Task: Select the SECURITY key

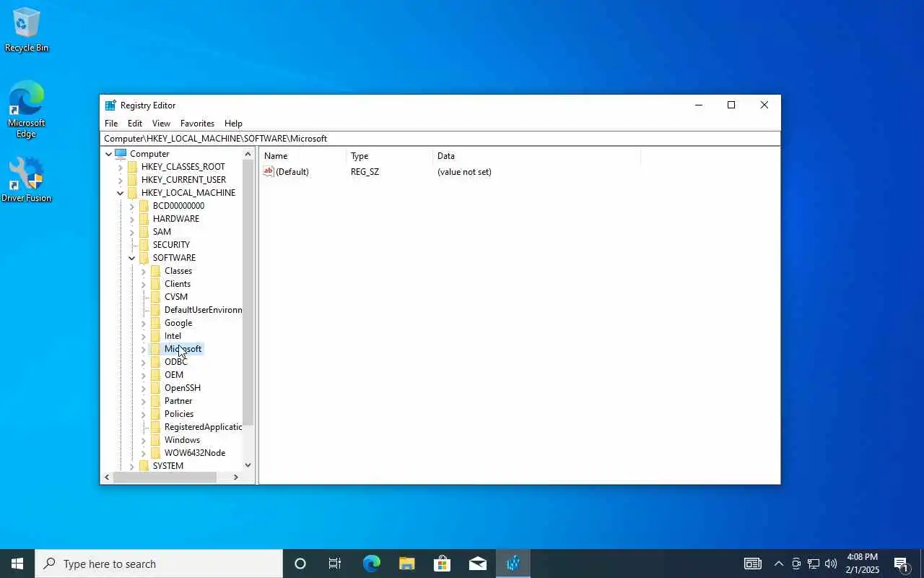Action: click(171, 245)
